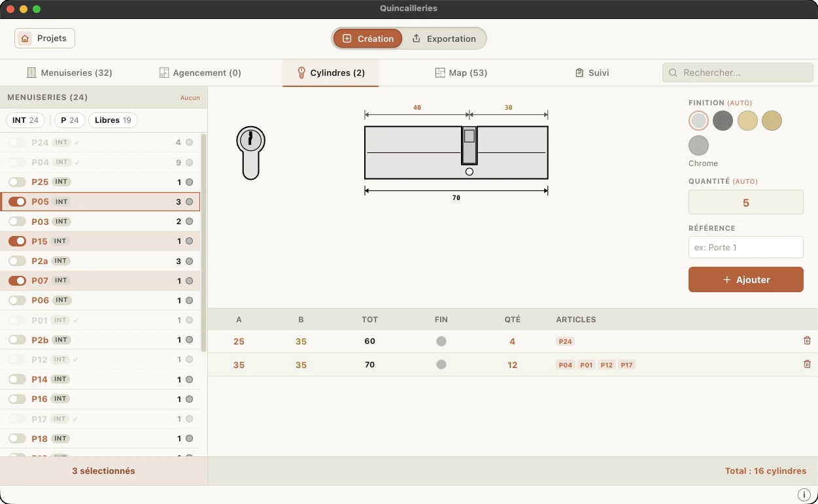Image resolution: width=818 pixels, height=504 pixels.
Task: Click the P 24 filter chip
Action: [x=70, y=120]
